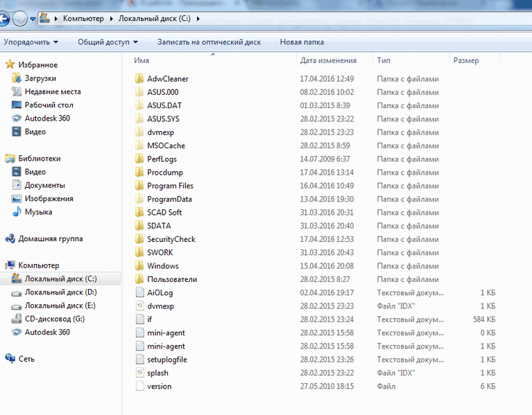Select the 0 КБ mini-agent file
This screenshot has width=532, height=415.
click(x=166, y=333)
